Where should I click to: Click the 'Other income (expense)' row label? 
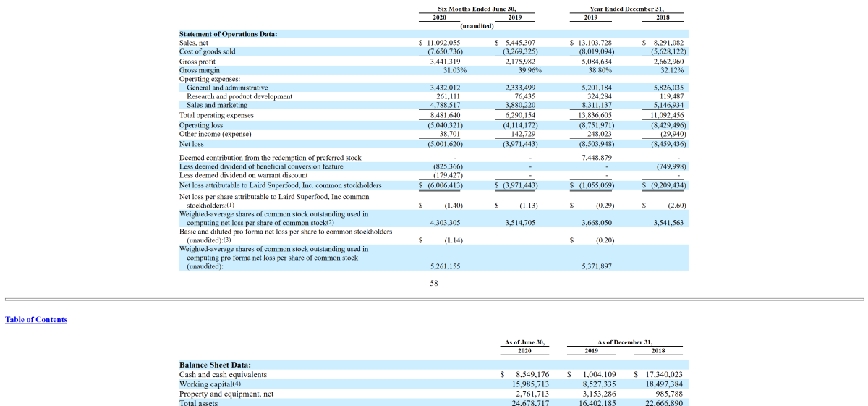tap(216, 134)
